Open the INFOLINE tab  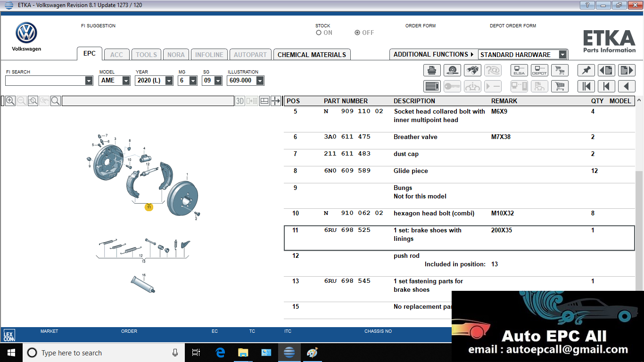pyautogui.click(x=209, y=55)
